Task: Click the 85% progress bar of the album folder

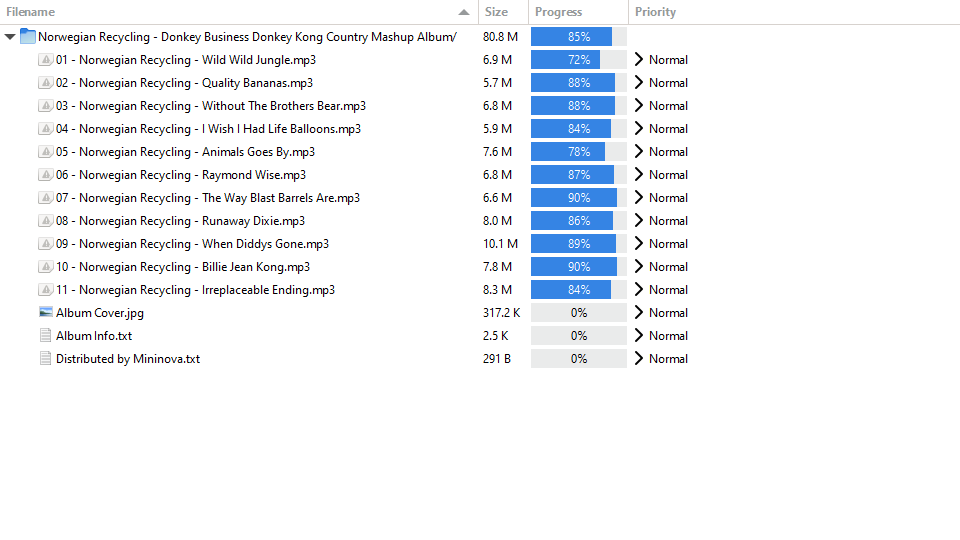Action: (x=579, y=37)
